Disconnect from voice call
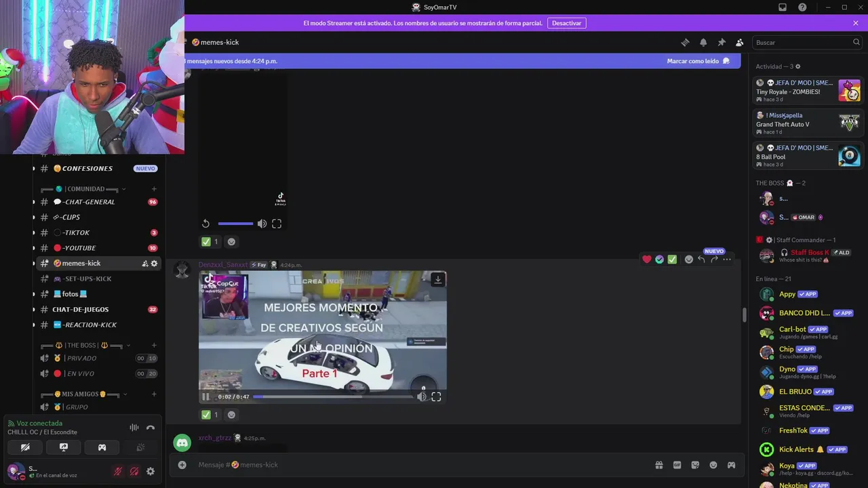The image size is (868, 488). click(x=151, y=428)
